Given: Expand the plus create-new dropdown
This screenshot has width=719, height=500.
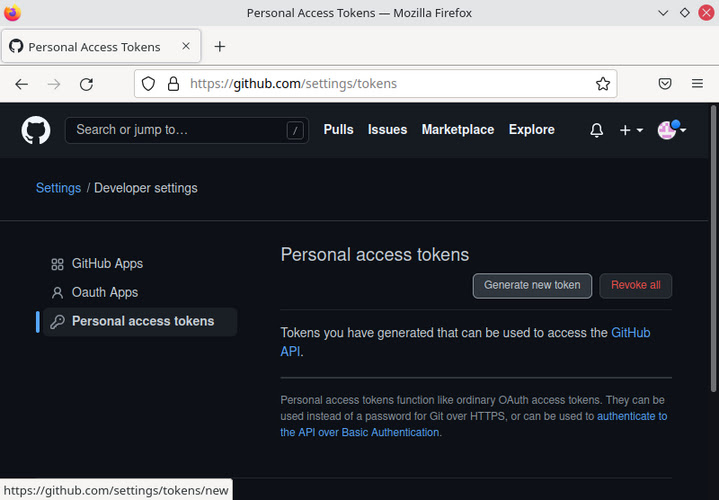Looking at the screenshot, I should (631, 130).
